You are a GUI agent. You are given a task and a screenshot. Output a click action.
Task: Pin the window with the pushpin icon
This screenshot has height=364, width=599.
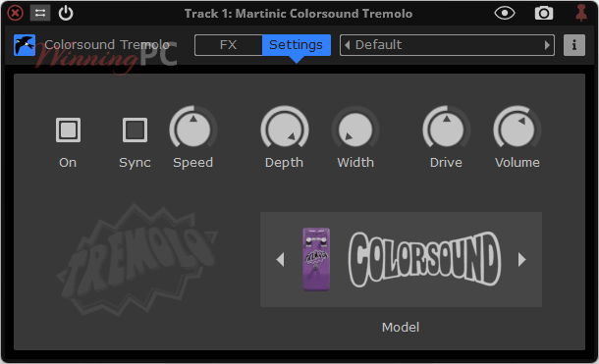click(x=581, y=13)
